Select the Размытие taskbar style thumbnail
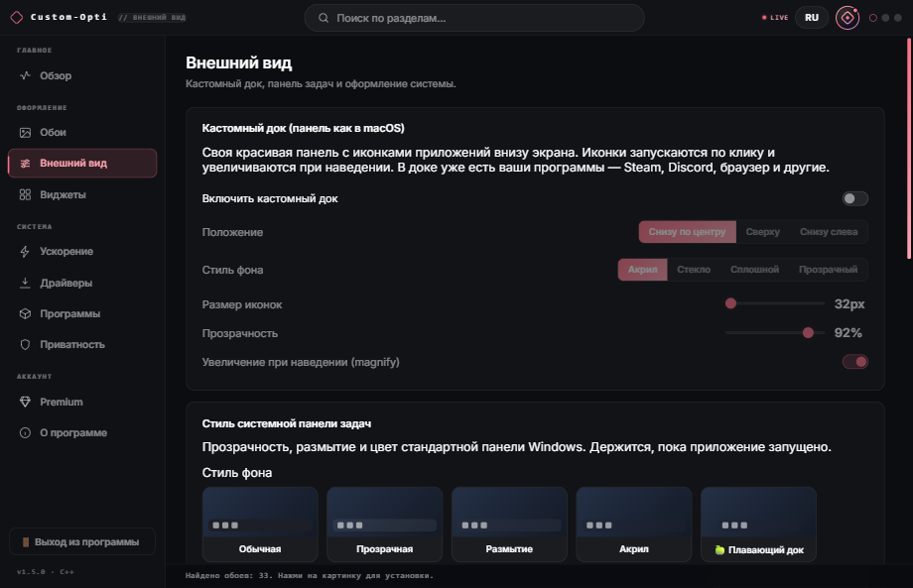Screen dimensions: 913x588 click(509, 524)
